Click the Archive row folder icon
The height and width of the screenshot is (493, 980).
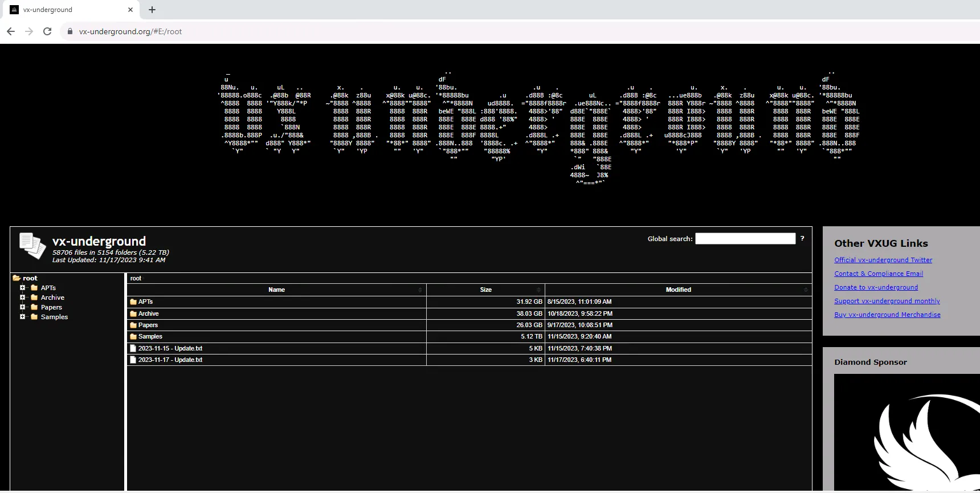(x=133, y=313)
